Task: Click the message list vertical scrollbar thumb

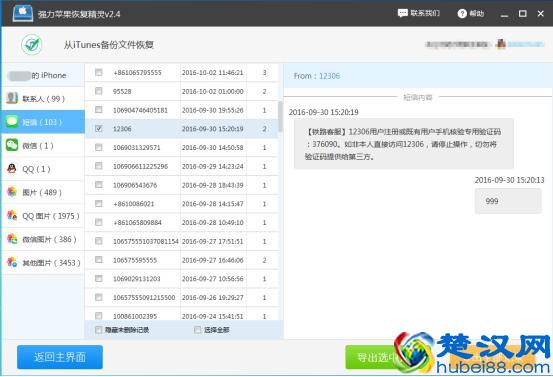Action: (x=280, y=116)
